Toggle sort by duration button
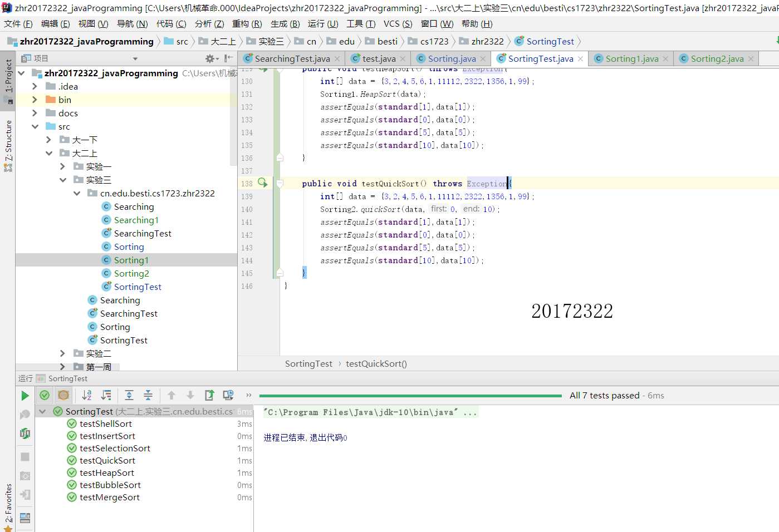 (106, 395)
